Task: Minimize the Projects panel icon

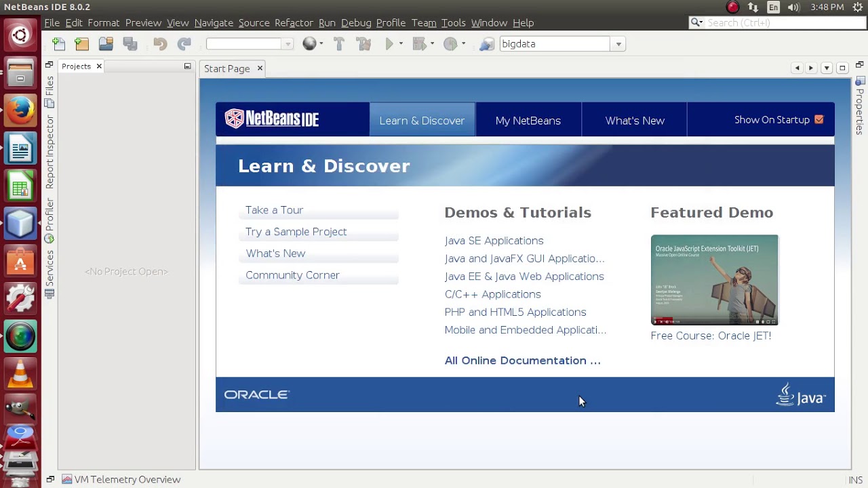Action: [187, 66]
